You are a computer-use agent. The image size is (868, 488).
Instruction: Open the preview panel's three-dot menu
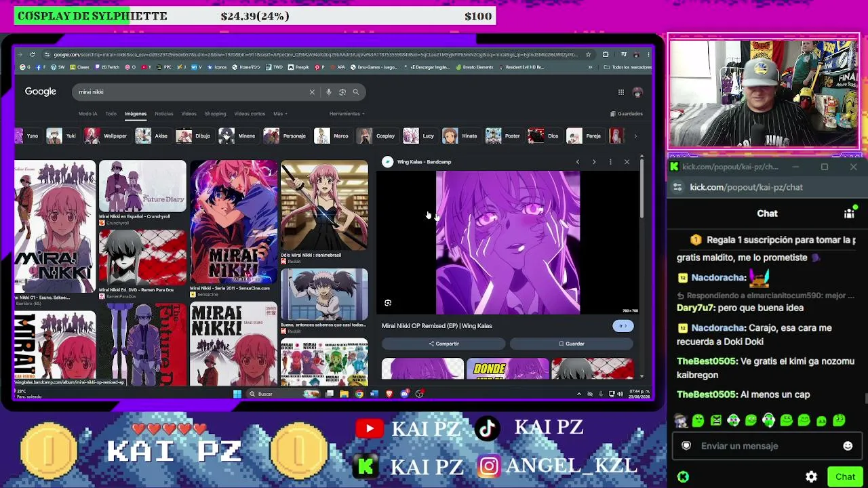point(610,162)
